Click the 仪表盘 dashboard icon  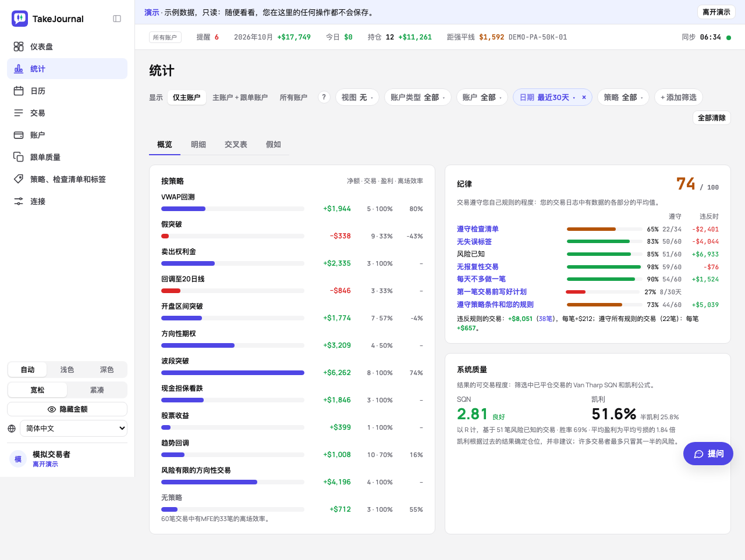(19, 47)
